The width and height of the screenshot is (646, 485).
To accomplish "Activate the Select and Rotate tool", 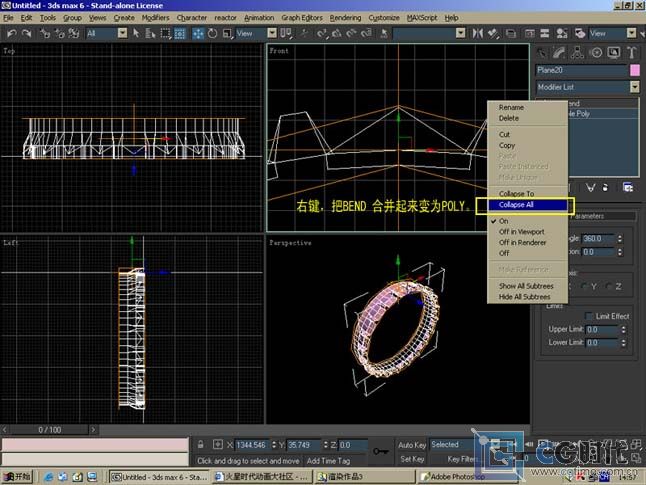I will tap(213, 33).
